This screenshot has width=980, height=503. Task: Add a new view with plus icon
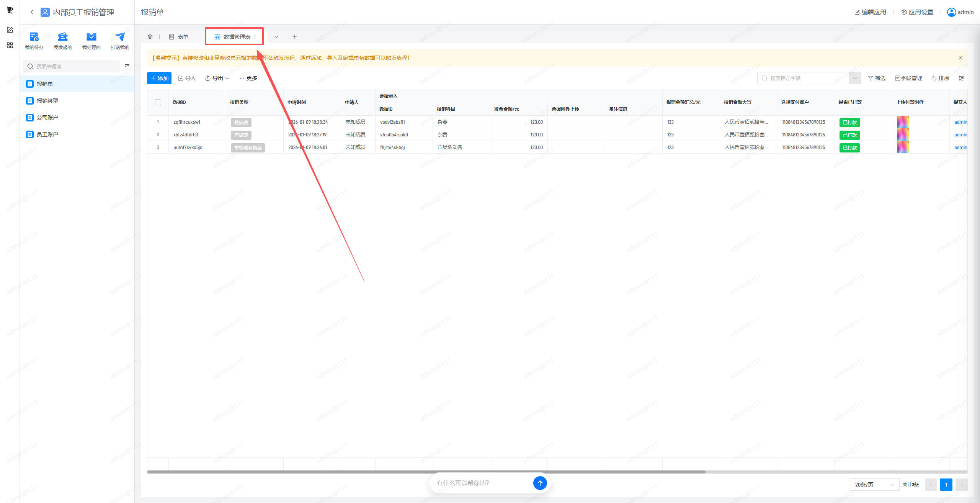pyautogui.click(x=295, y=37)
